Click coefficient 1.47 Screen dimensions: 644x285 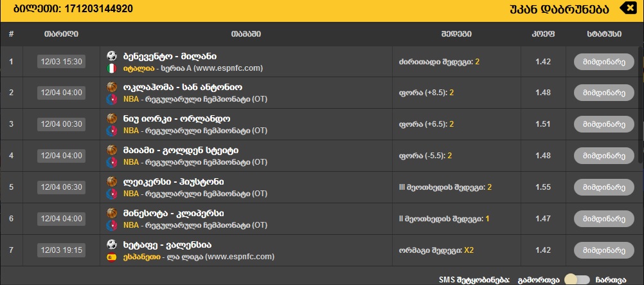point(543,219)
